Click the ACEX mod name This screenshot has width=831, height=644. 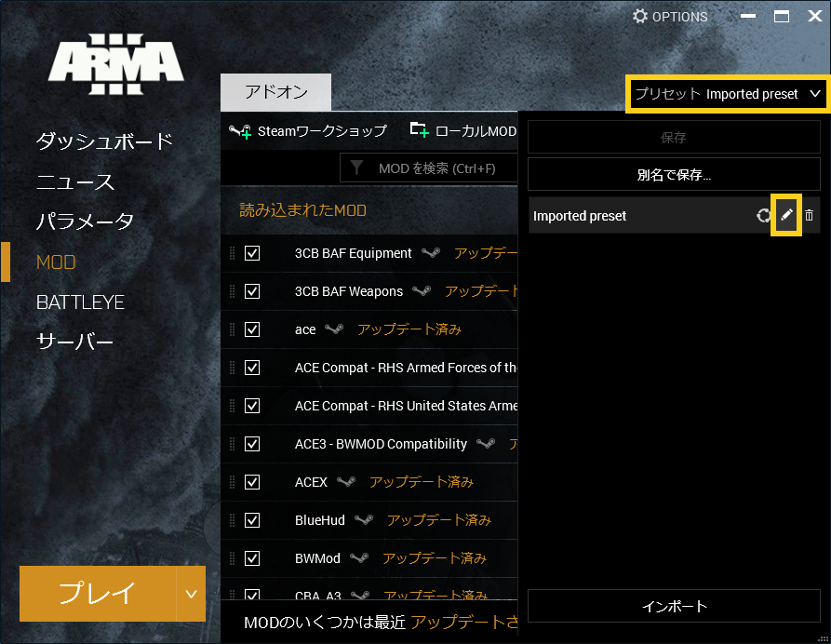311,482
